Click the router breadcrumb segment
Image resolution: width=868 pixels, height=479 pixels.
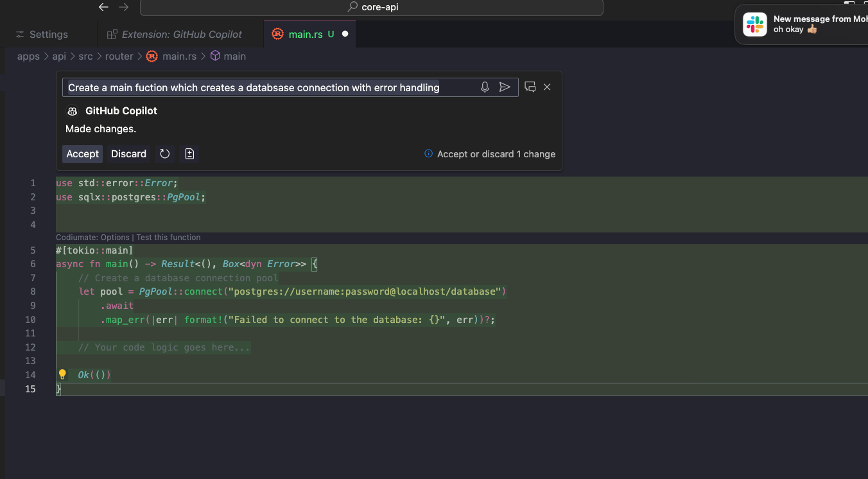[119, 57]
